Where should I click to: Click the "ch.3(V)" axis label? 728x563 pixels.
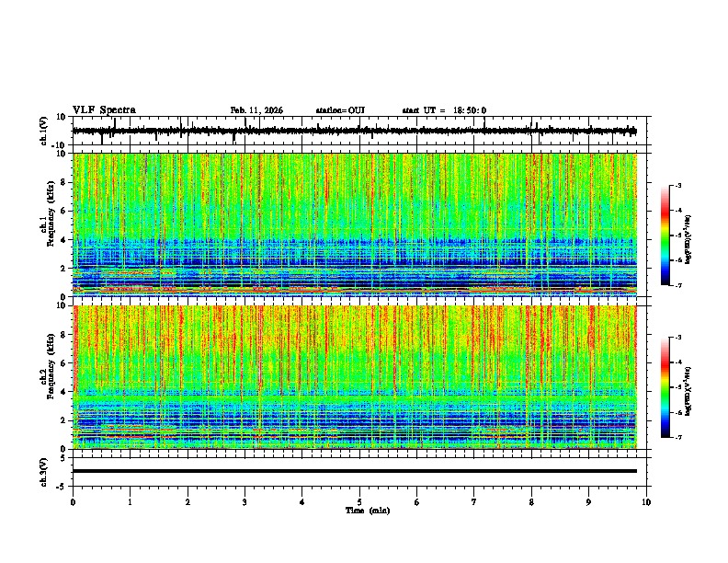(44, 472)
